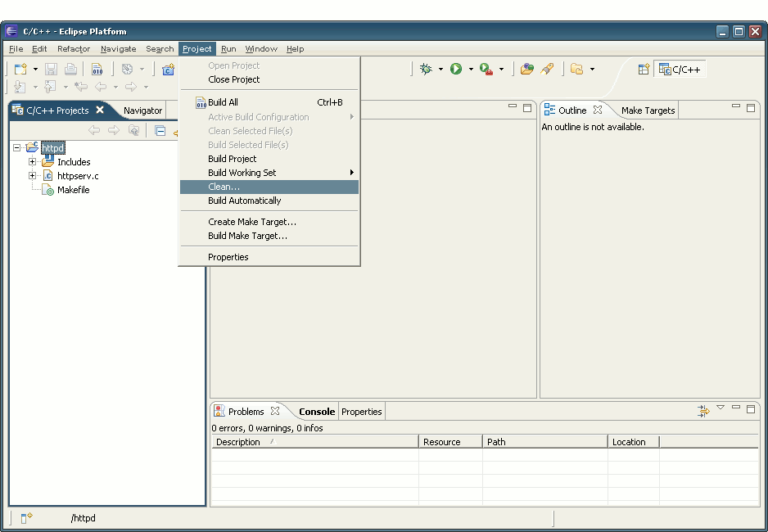Viewport: 768px width, 532px height.
Task: Switch to the Console tab
Action: coord(317,412)
